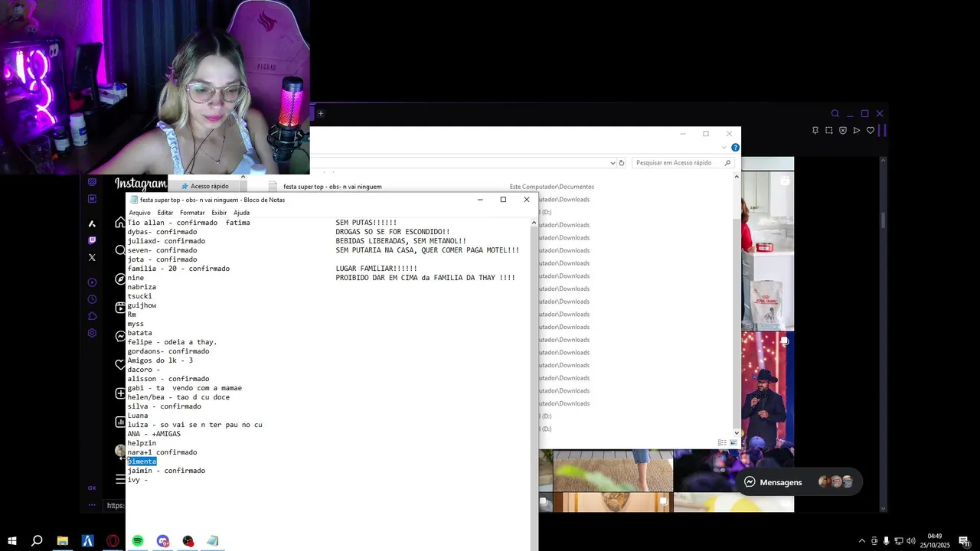Click the Twitch icon in Opera sidebar
Viewport: 980px width, 551px height.
[92, 240]
